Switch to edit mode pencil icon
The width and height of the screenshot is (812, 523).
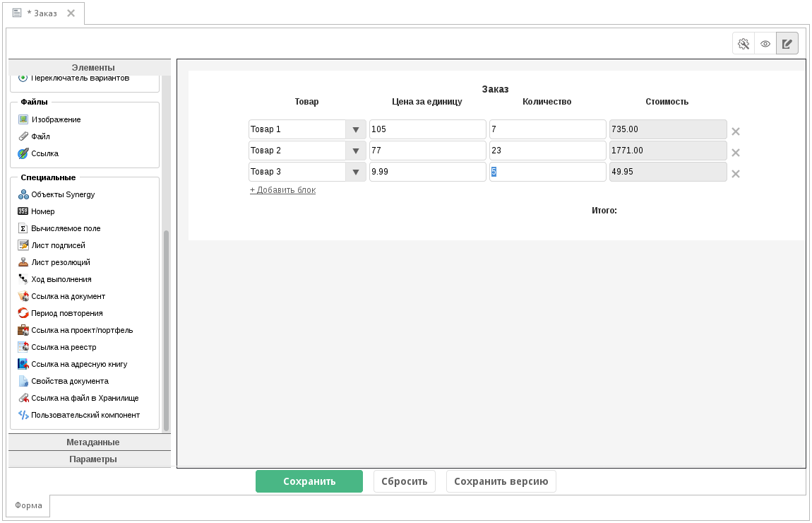pos(787,44)
